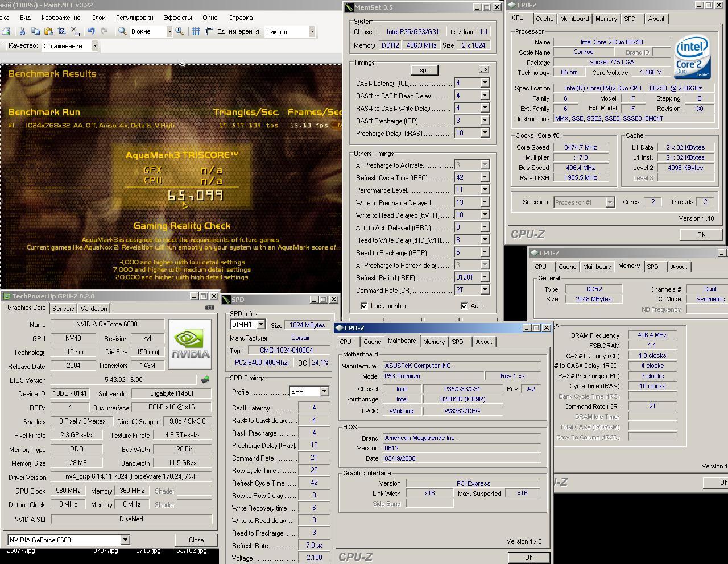Open the 'Эффекты' menu in Paint.NET
728x564 pixels.
click(x=177, y=18)
